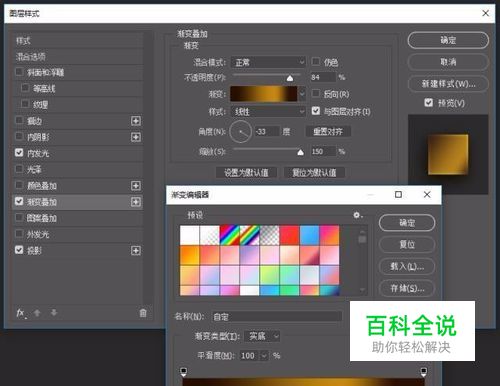Enable the 内阴影 checkbox
This screenshot has height=386, width=500.
19,136
